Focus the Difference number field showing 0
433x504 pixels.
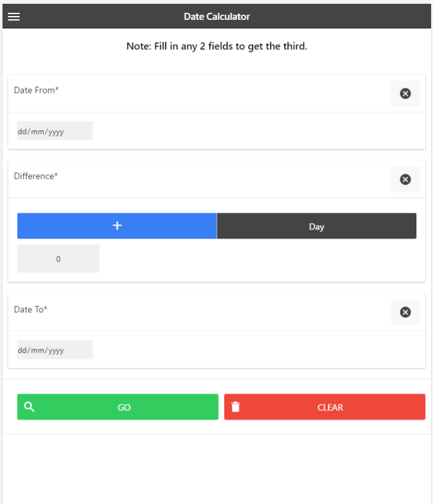tap(58, 259)
